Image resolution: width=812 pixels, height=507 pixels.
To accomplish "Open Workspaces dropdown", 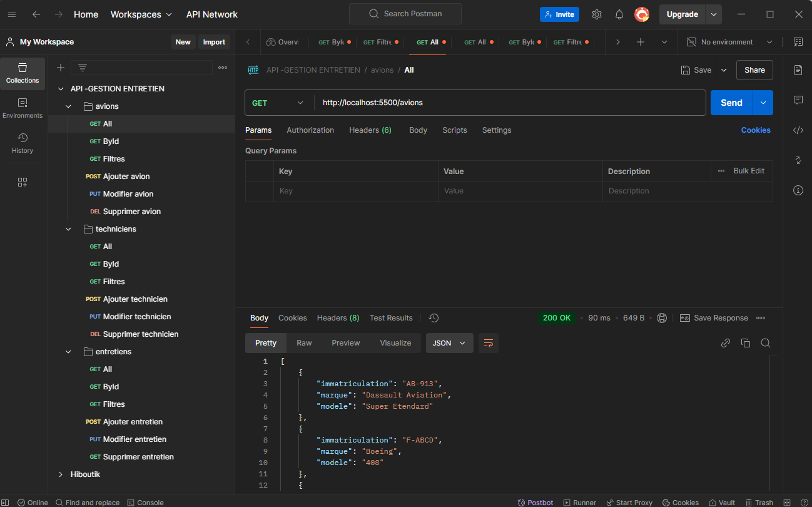I will (141, 14).
